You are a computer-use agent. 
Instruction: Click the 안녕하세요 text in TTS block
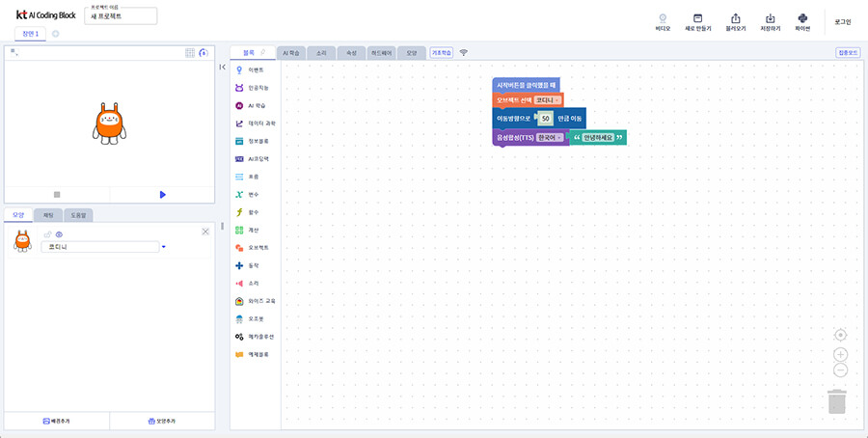(598, 137)
